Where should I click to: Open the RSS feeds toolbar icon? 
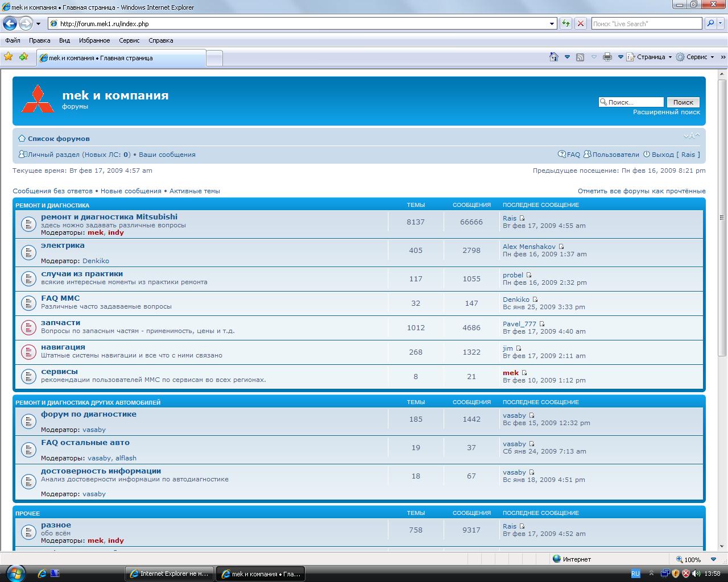click(580, 57)
